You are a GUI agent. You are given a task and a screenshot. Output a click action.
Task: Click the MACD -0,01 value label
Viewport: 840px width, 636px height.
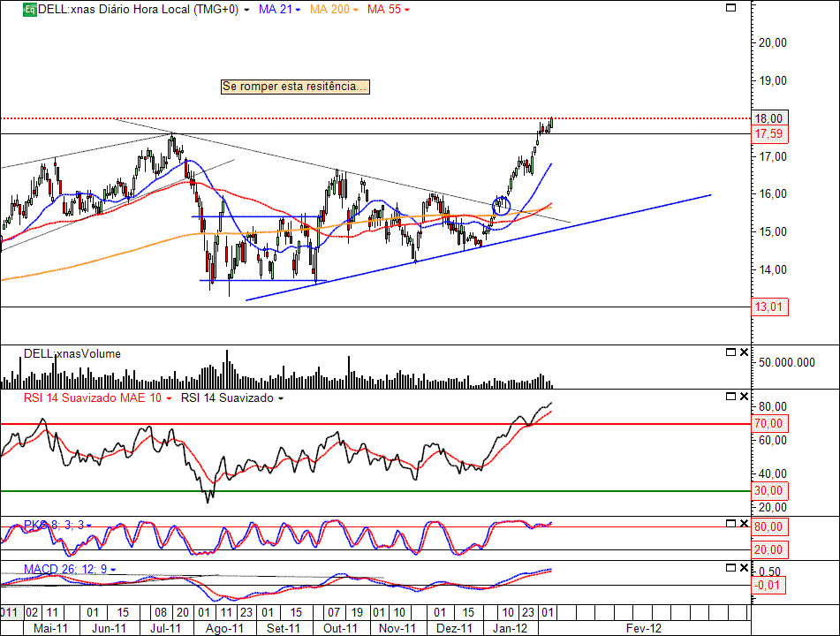click(x=770, y=585)
